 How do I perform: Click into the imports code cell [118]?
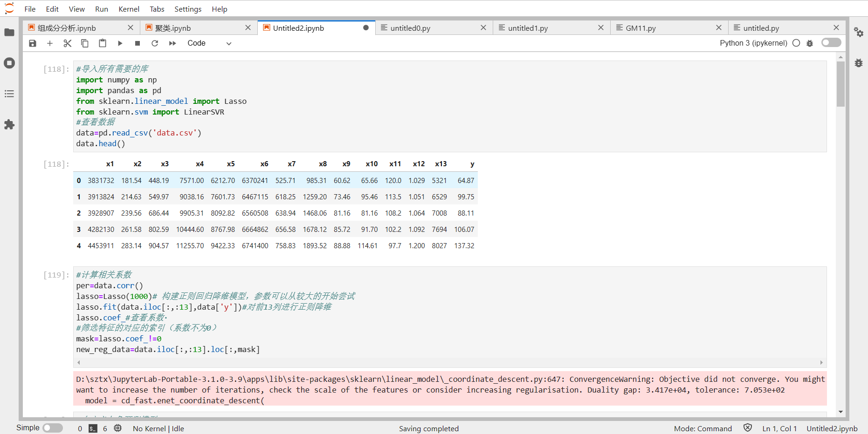coord(450,106)
